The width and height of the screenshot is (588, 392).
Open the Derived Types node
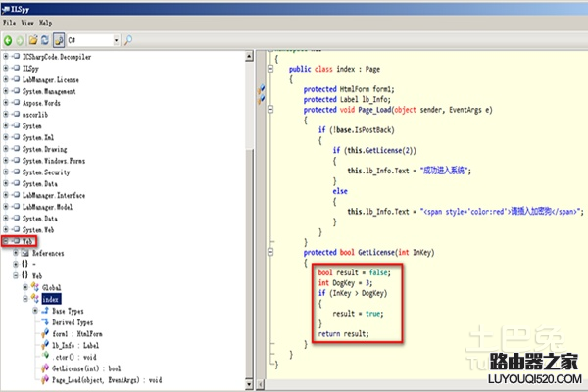pos(73,322)
